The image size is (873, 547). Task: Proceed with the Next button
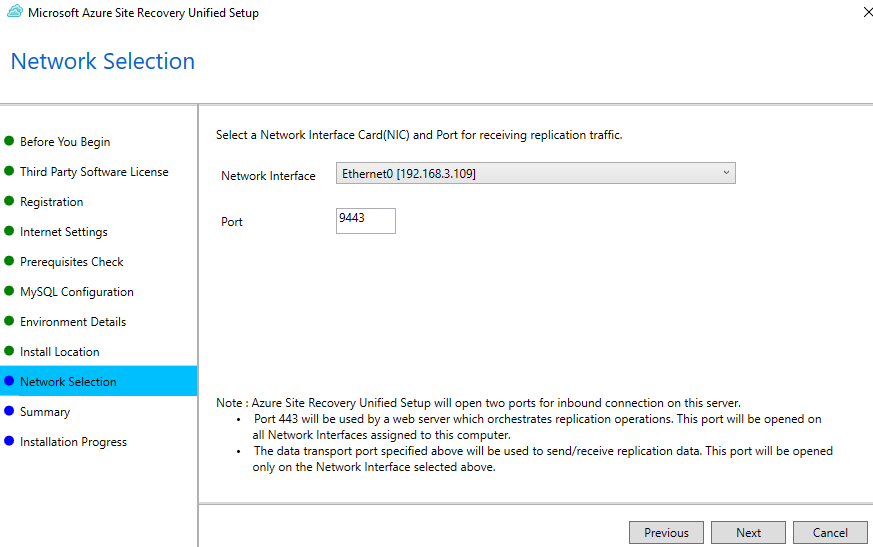point(748,533)
